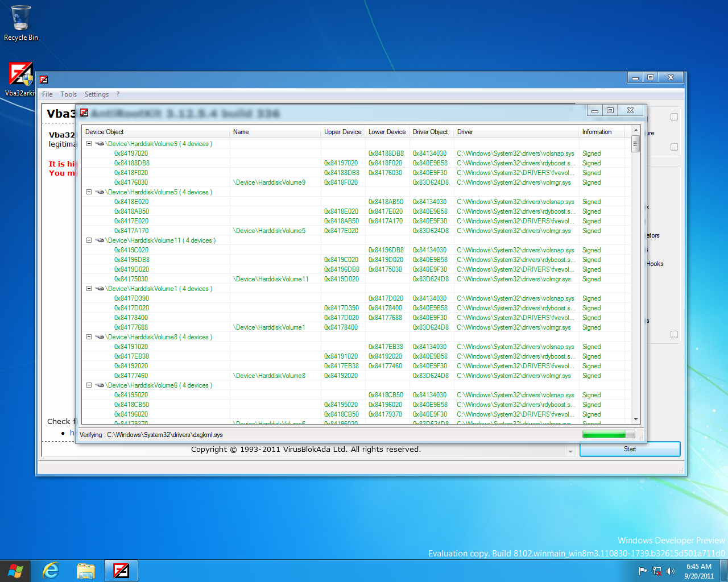The width and height of the screenshot is (728, 582).
Task: Sort by the Lower Device column header
Action: coord(387,132)
